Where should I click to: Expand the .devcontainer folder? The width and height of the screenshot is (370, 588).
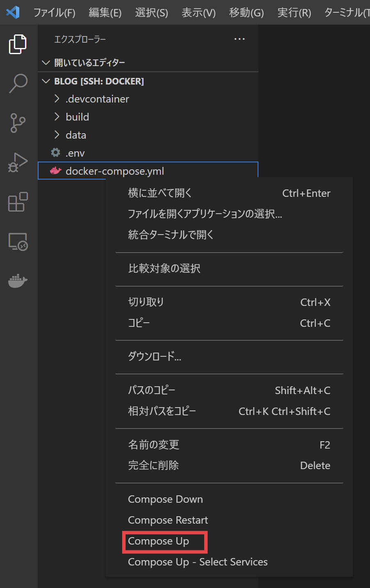click(57, 99)
